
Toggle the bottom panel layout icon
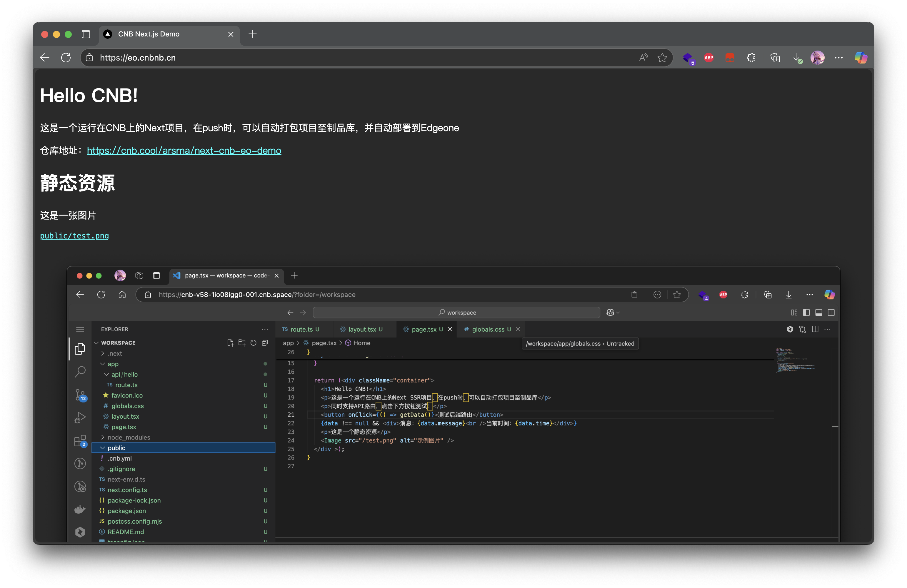point(818,313)
